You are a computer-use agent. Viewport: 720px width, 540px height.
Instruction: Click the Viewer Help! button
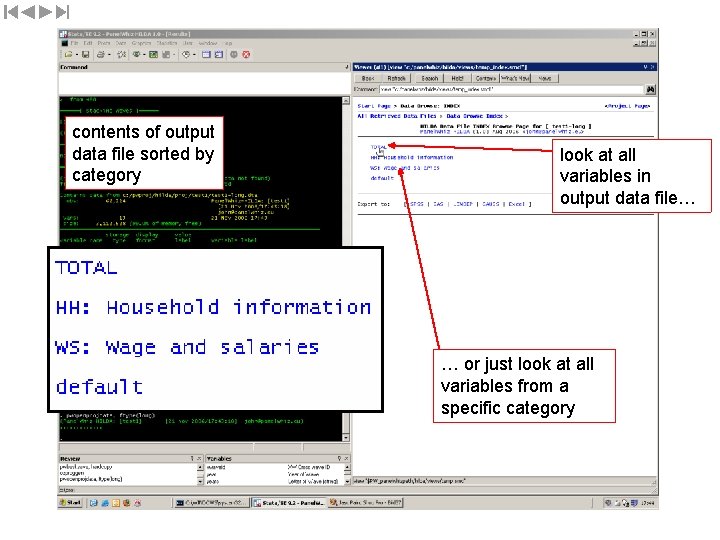(x=457, y=79)
